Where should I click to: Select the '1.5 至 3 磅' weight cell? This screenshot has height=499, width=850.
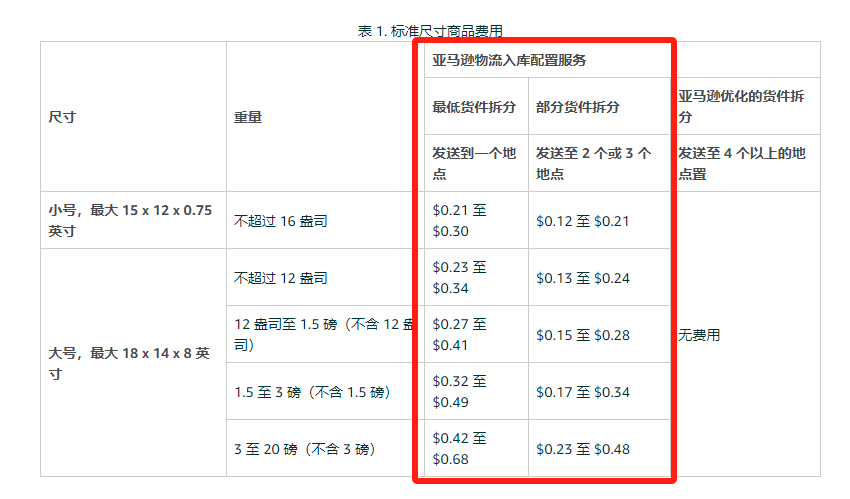tap(325, 391)
